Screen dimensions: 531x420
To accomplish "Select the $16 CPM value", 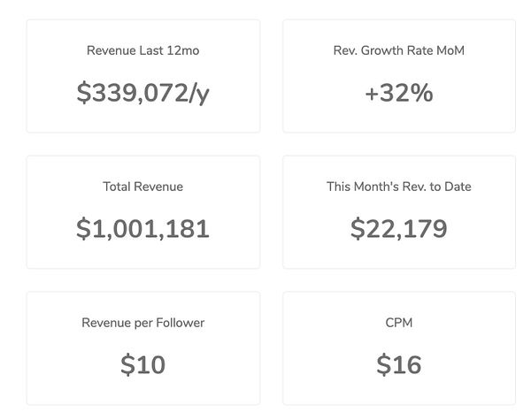I will 398,364.
